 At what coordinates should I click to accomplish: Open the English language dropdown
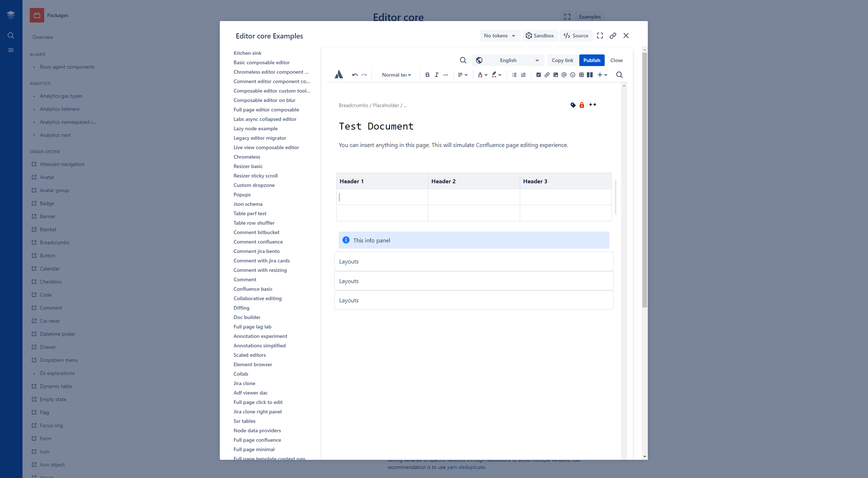point(508,60)
